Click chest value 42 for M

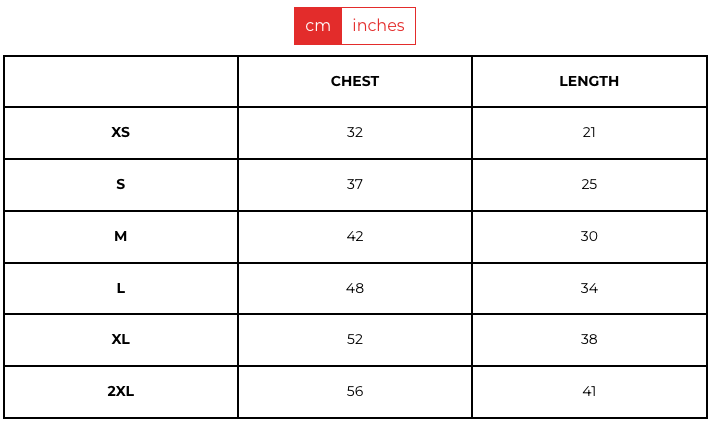[355, 236]
